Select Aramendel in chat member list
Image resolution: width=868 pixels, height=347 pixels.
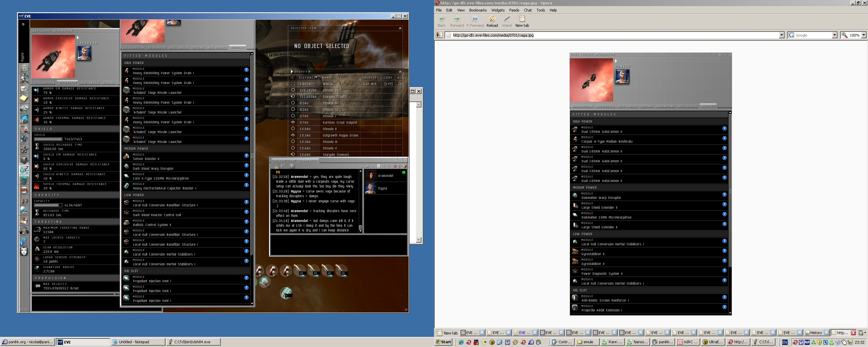[x=386, y=176]
